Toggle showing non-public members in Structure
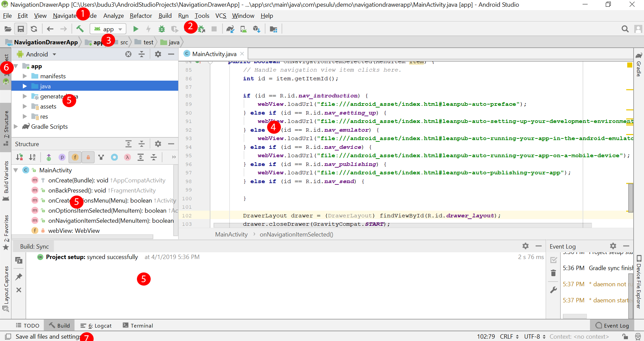Viewport: 644px width, 341px height. (x=88, y=157)
